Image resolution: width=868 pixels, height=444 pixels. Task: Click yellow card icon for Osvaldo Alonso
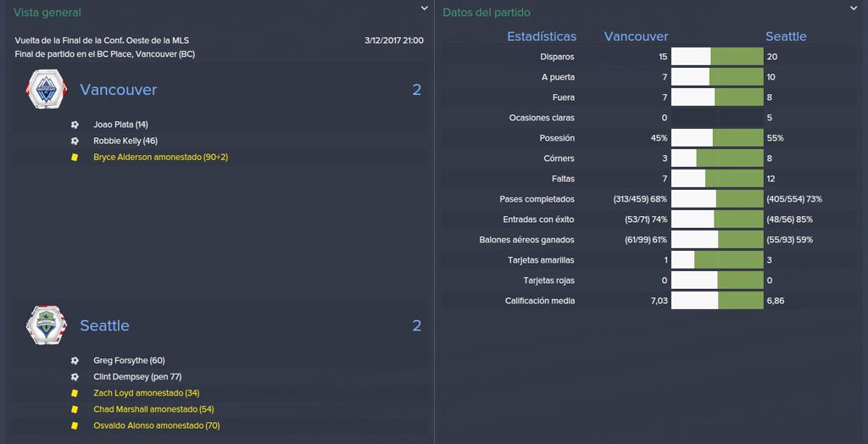point(75,425)
